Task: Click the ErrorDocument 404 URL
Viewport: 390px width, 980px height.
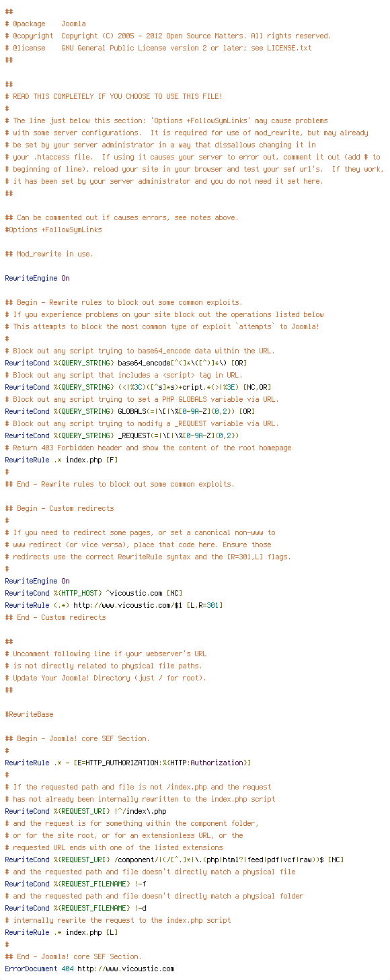Action: click(x=126, y=969)
